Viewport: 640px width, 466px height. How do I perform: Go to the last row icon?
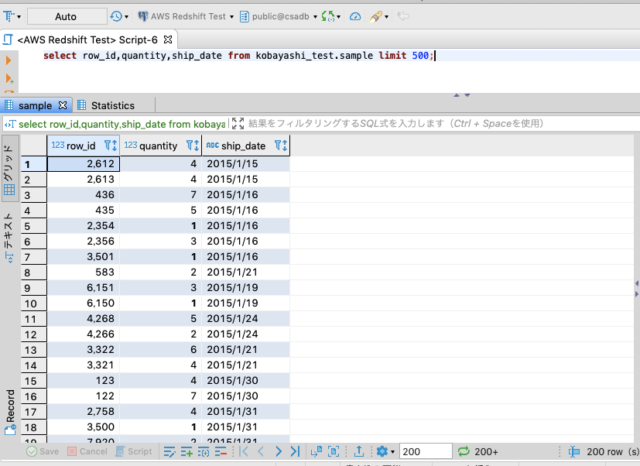pos(295,451)
